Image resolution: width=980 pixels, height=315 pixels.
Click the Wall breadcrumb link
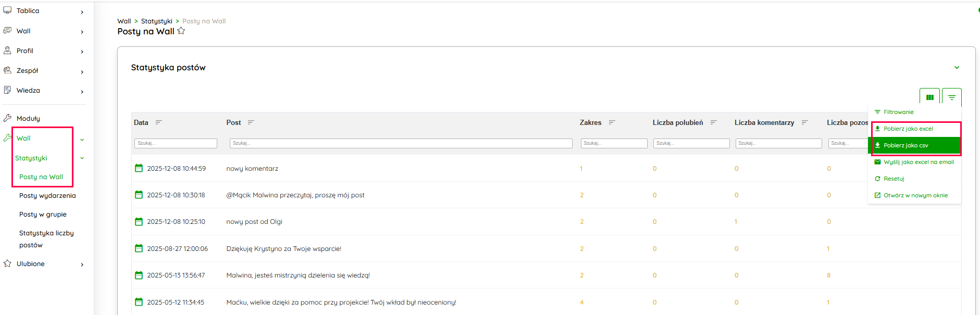tap(124, 21)
